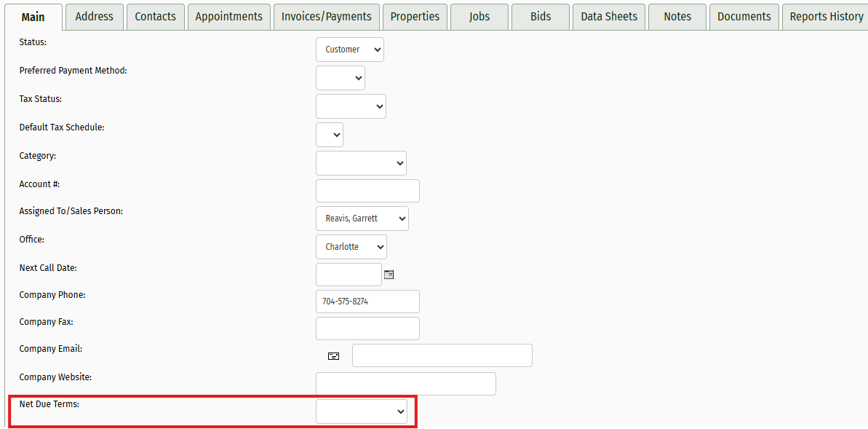Screen dimensions: 868x429
Task: Expand the Net Due Terms dropdown
Action: 361,412
